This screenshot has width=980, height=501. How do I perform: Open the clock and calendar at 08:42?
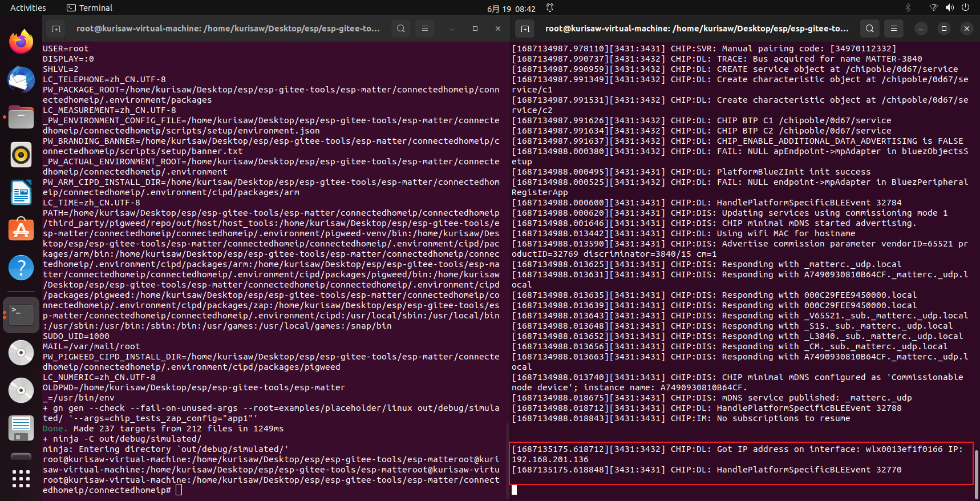point(511,9)
